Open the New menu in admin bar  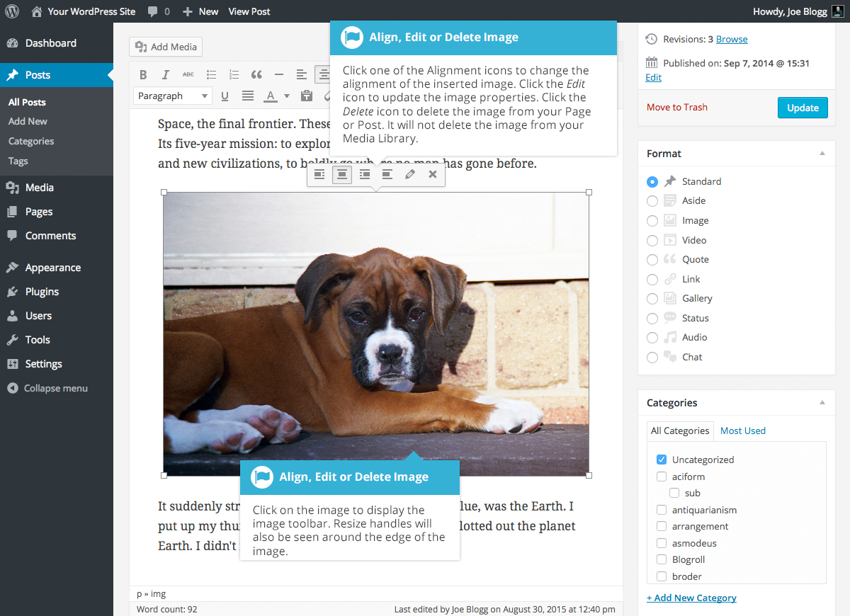[200, 11]
